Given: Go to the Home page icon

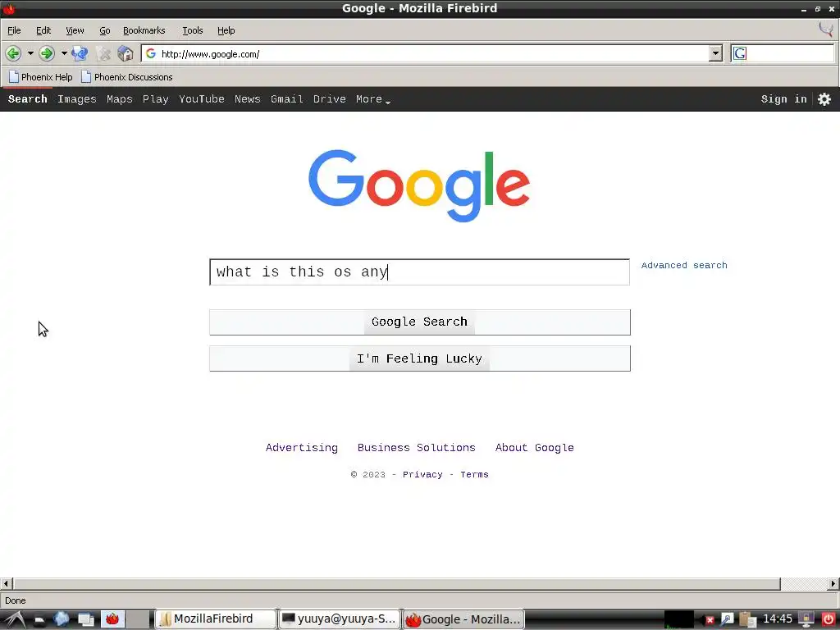Looking at the screenshot, I should [126, 53].
